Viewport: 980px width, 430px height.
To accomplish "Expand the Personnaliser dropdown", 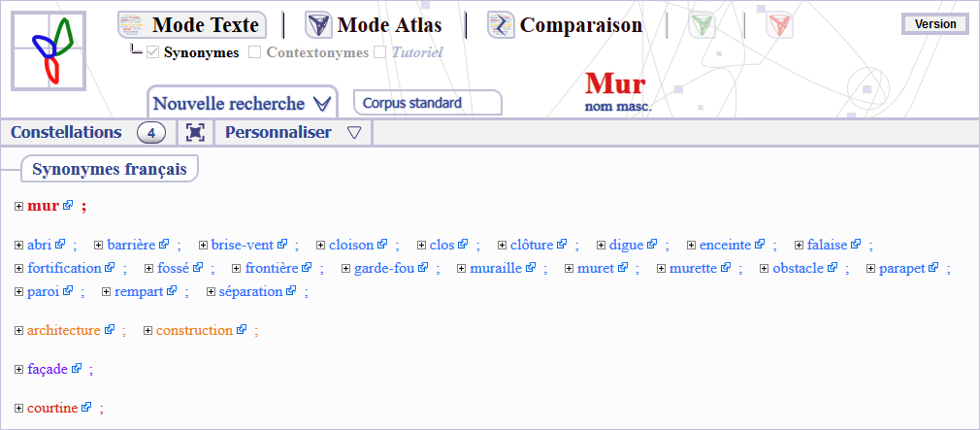I will pos(353,133).
